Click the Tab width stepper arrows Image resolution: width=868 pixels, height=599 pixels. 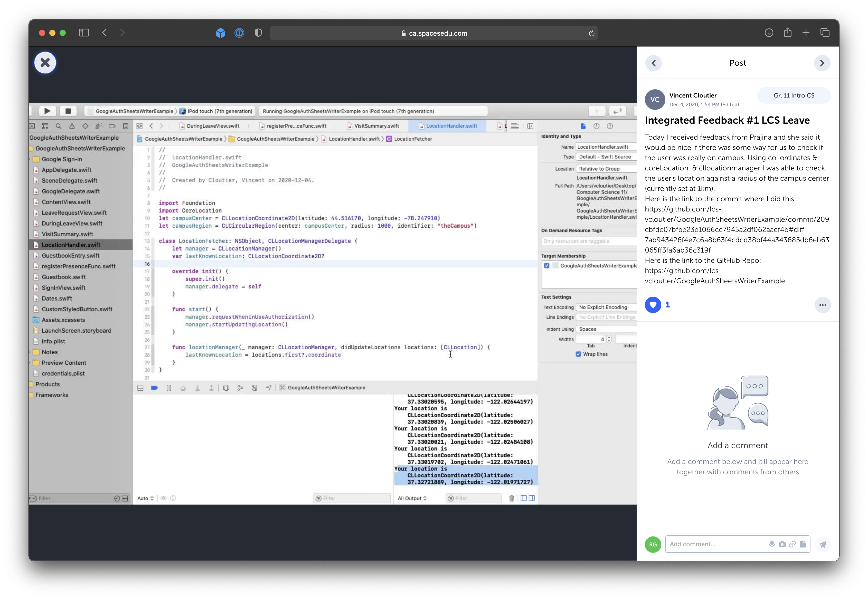(609, 339)
